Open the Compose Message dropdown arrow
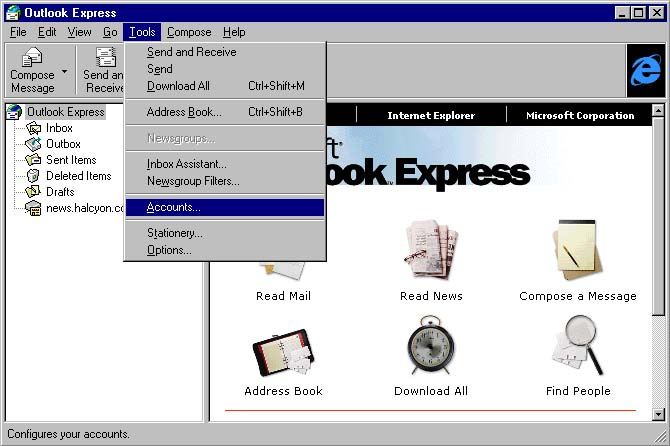 pos(65,72)
